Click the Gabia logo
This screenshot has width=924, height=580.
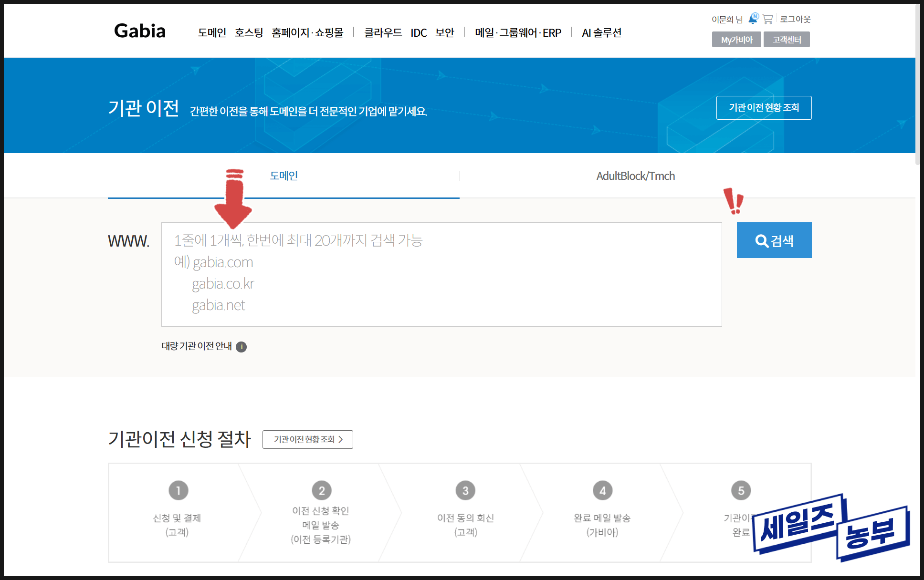(140, 31)
